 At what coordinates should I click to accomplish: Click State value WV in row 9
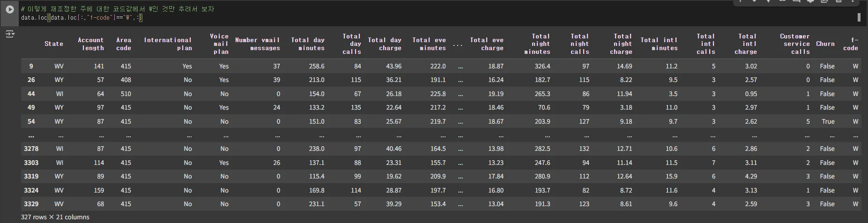click(59, 66)
